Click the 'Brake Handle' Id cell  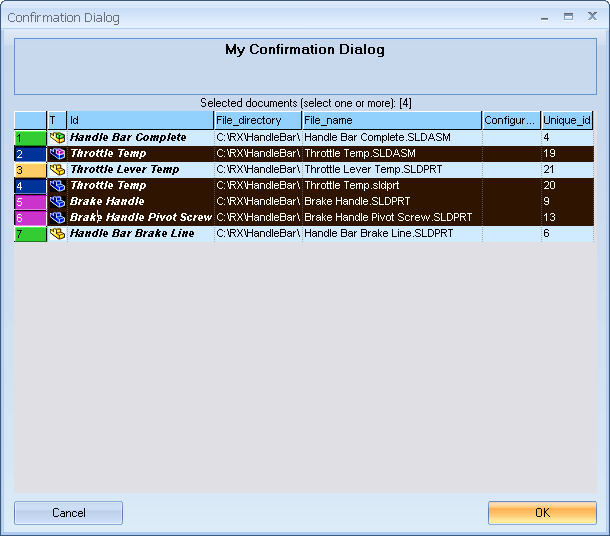point(141,201)
